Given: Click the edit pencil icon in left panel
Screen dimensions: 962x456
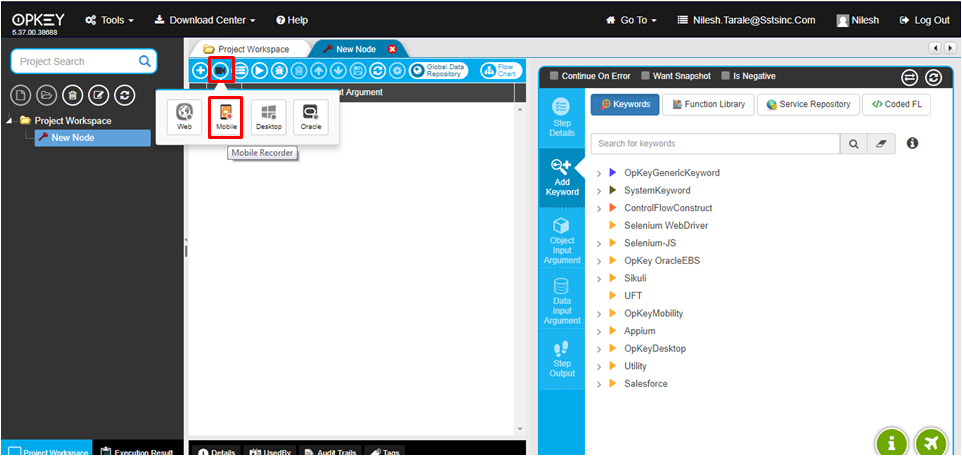Looking at the screenshot, I should 98,95.
